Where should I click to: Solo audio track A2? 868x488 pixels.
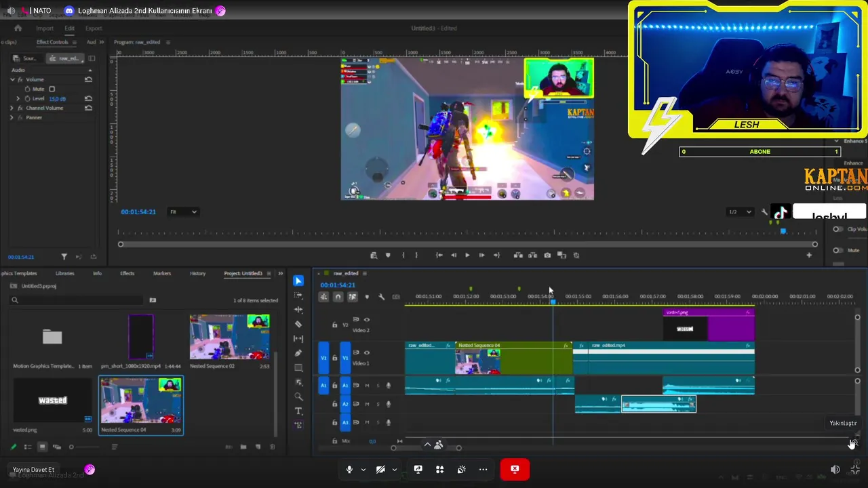pyautogui.click(x=378, y=404)
